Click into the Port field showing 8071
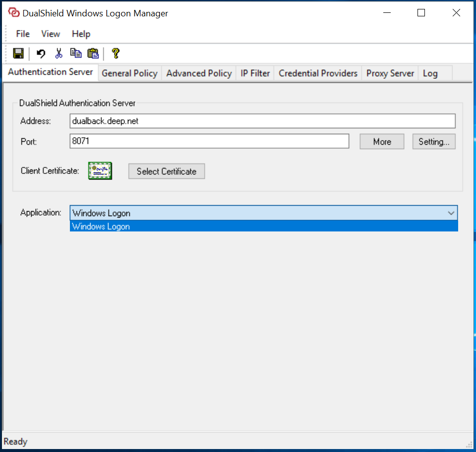Screen dimensions: 476x452 (x=209, y=141)
